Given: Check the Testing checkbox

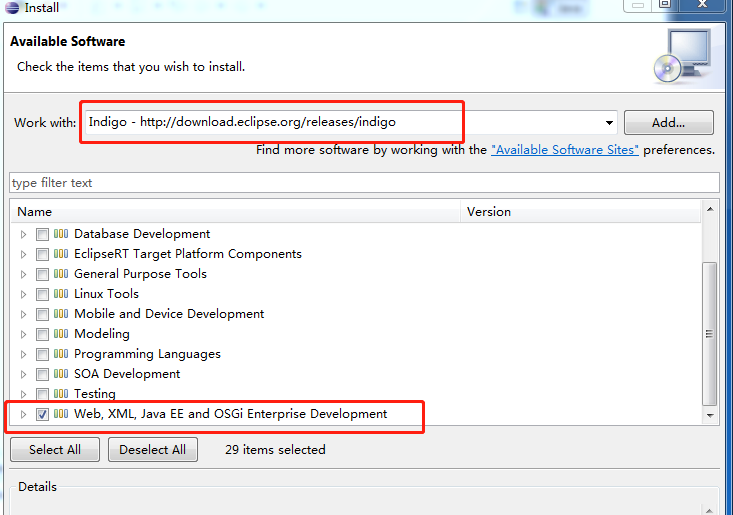Looking at the screenshot, I should [42, 394].
